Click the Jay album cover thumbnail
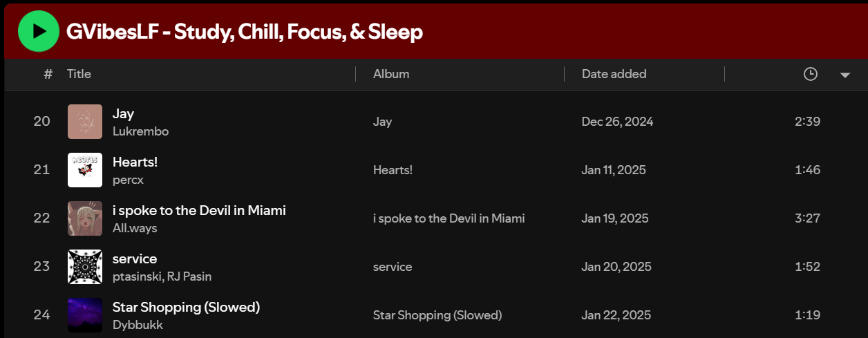Viewport: 868px width, 338px height. (x=85, y=122)
